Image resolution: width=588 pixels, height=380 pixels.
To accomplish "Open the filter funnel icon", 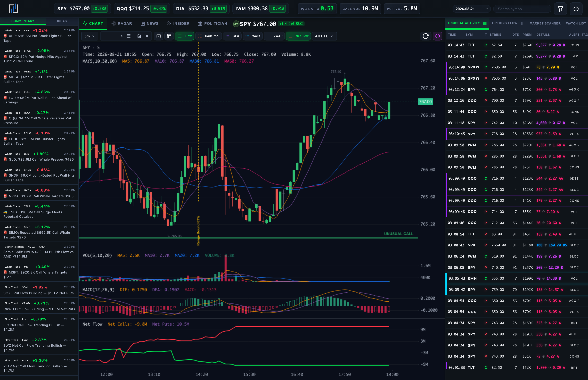I will click(560, 9).
